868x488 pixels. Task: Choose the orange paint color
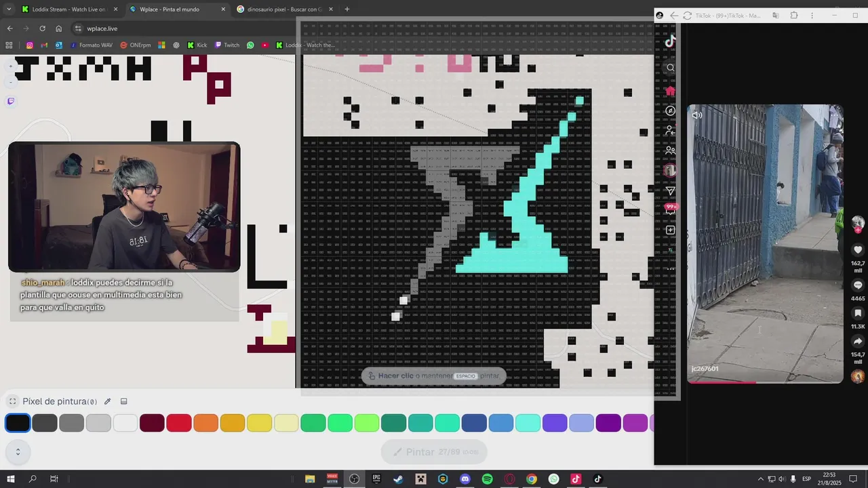tap(205, 423)
